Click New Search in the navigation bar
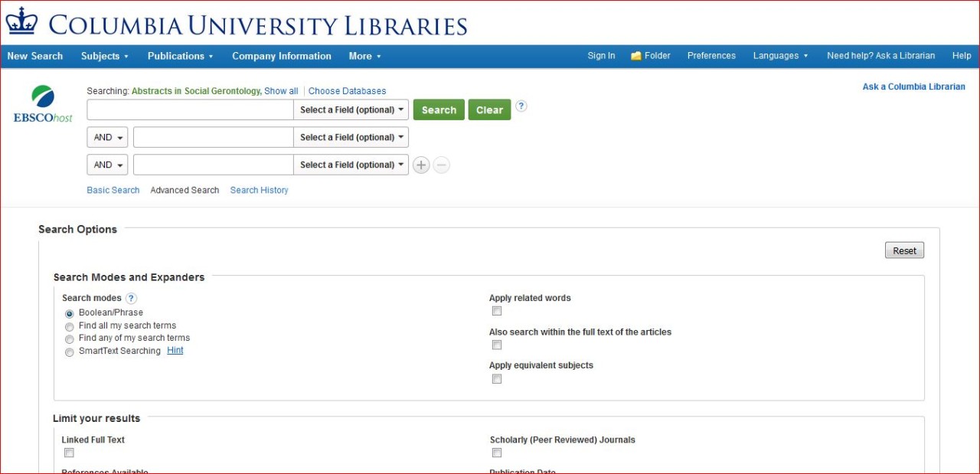This screenshot has height=474, width=980. tap(35, 56)
